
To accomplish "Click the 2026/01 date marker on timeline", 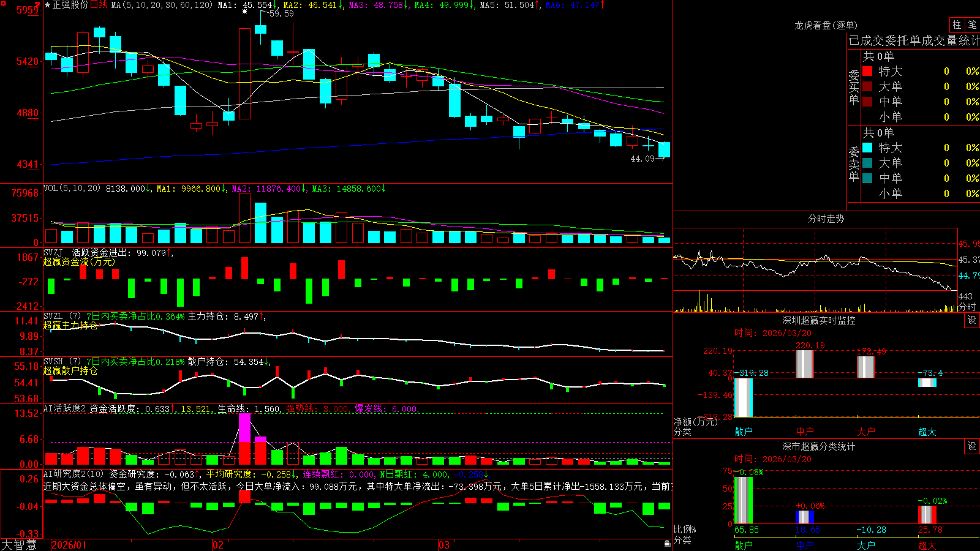I will coord(69,545).
